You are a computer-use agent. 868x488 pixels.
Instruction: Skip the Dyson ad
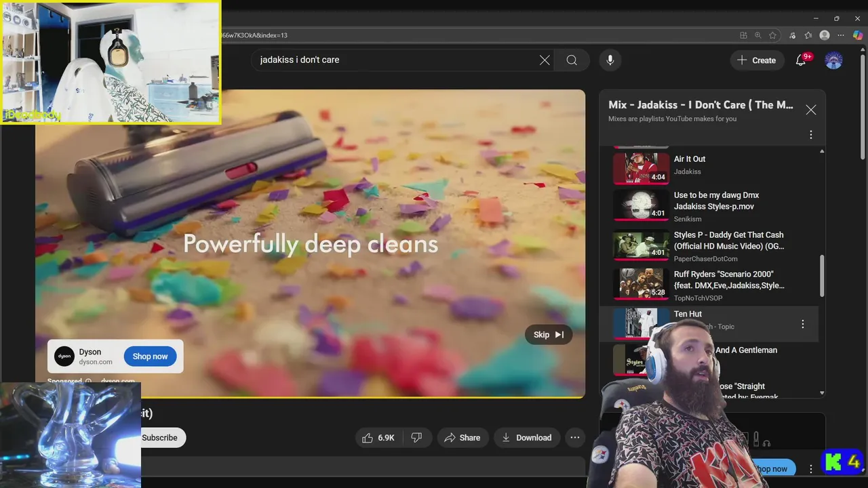tap(549, 335)
